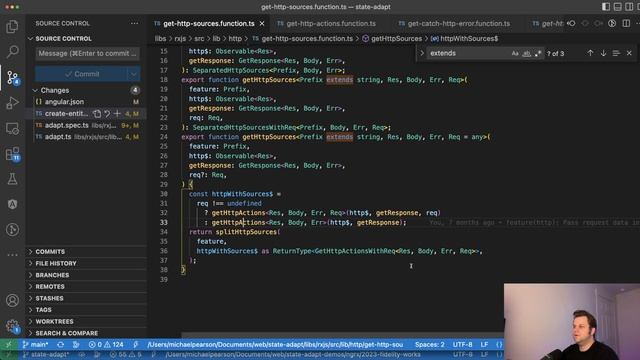640x360 pixels.
Task: Go to previous find match
Action: [x=590, y=53]
